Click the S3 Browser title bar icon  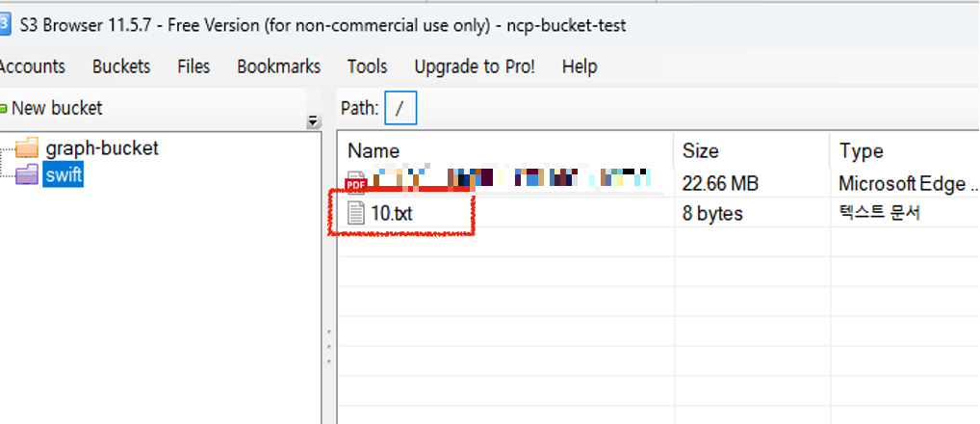click(x=5, y=25)
